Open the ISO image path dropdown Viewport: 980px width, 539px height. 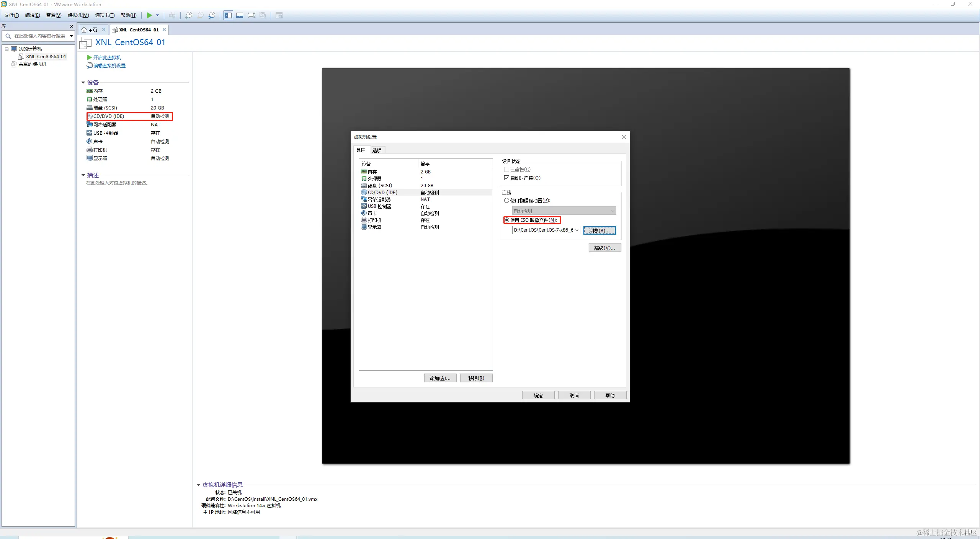tap(577, 230)
